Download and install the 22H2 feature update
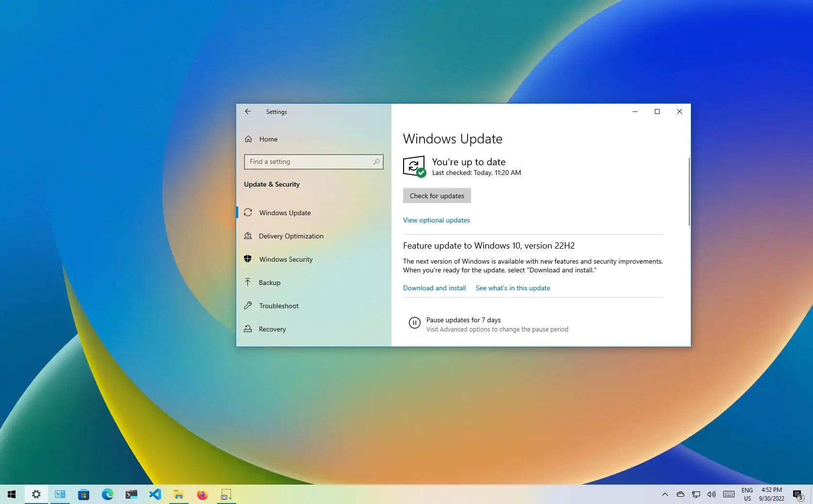 point(434,288)
